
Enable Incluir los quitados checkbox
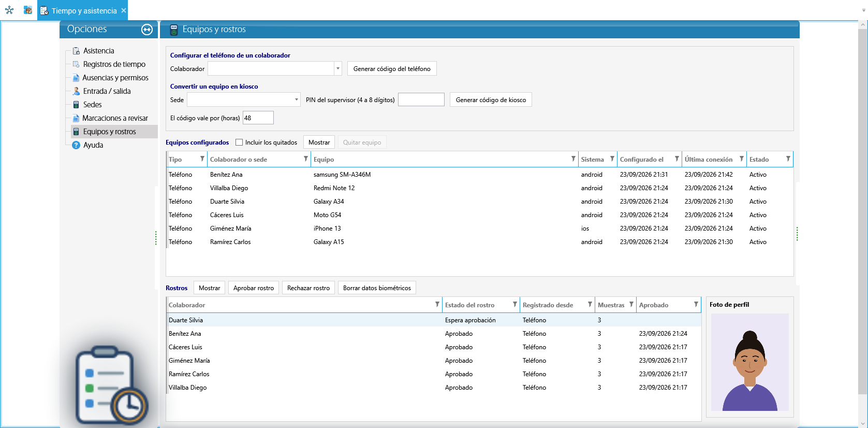(239, 142)
